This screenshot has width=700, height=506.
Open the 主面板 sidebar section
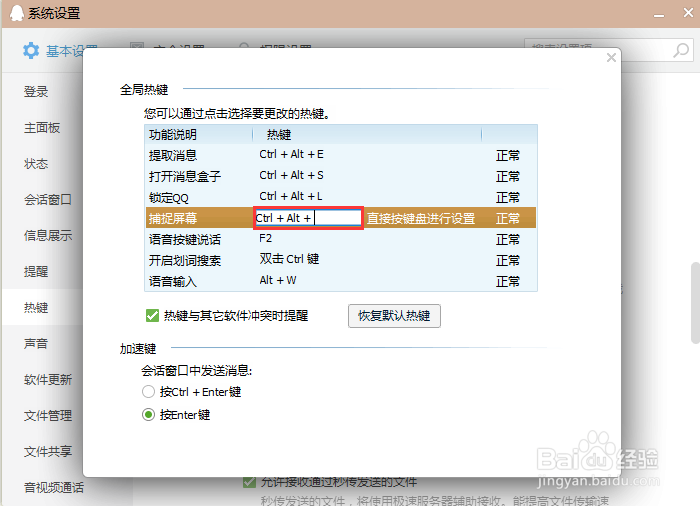(42, 128)
